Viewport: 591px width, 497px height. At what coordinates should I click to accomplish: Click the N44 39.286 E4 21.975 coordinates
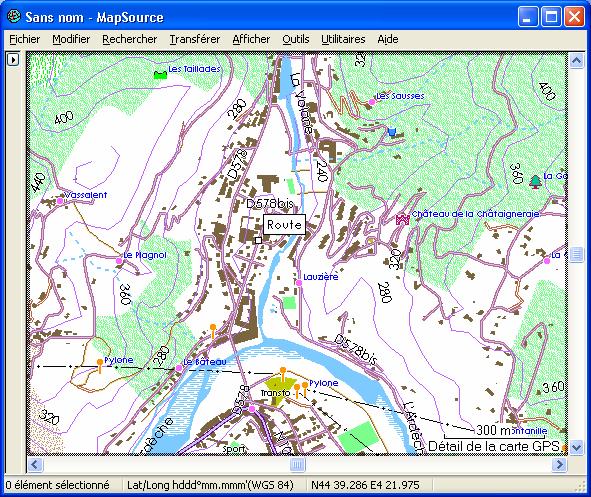tap(365, 485)
